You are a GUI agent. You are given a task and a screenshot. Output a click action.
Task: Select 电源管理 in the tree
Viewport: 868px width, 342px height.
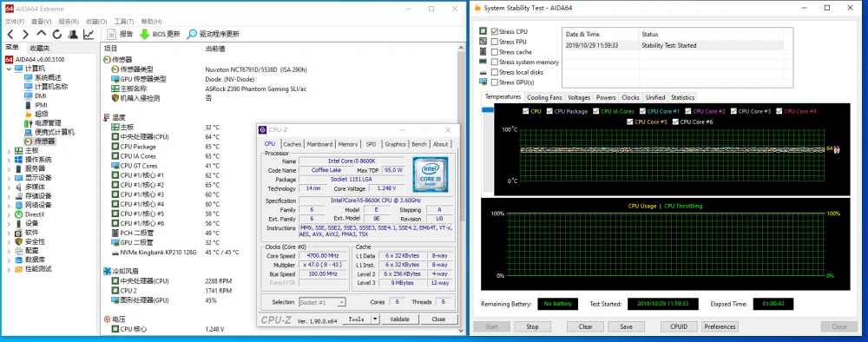43,123
